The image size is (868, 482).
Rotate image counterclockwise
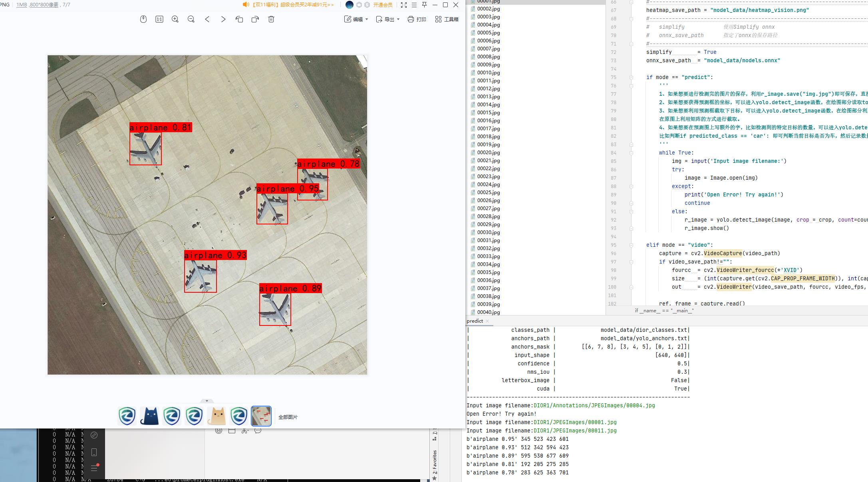239,19
